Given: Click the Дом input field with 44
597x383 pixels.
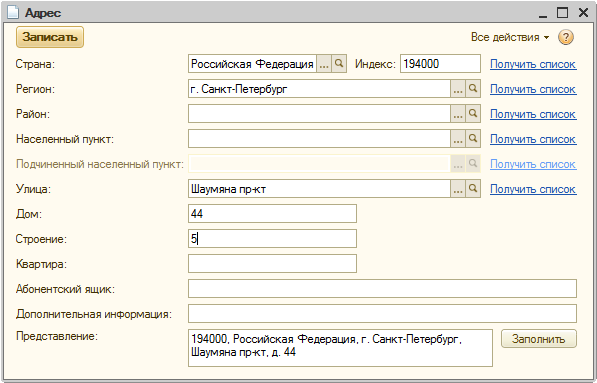Looking at the screenshot, I should (x=272, y=214).
